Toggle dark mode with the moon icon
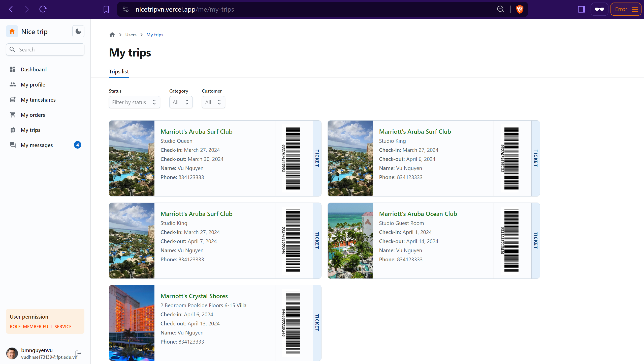 click(x=78, y=31)
